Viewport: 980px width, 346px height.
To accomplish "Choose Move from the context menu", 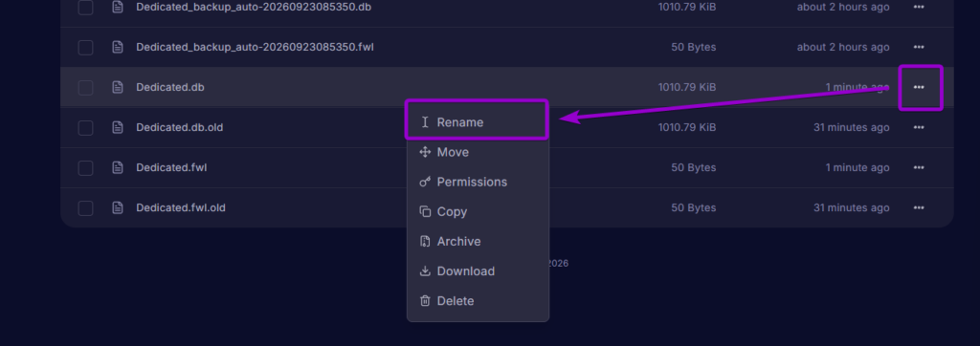I will (x=478, y=152).
